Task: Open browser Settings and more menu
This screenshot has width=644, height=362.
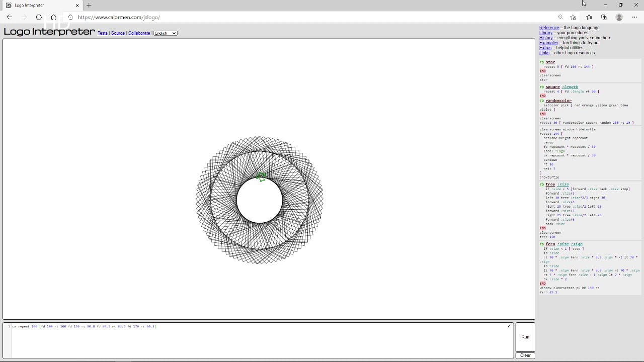Action: coord(634,17)
